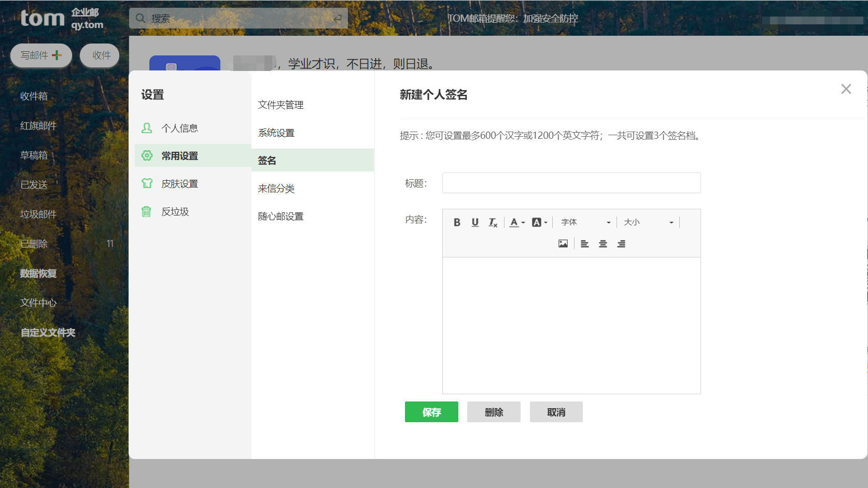Save the new signature with 保存 button
This screenshot has width=868, height=488.
(431, 412)
